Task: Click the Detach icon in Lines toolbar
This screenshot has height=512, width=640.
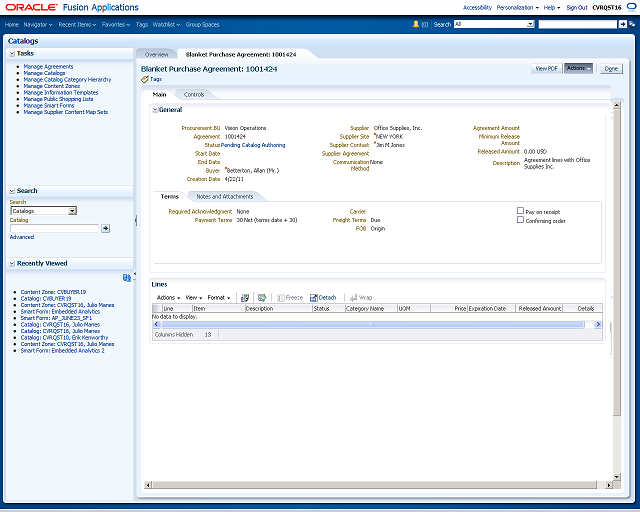Action: tap(313, 298)
